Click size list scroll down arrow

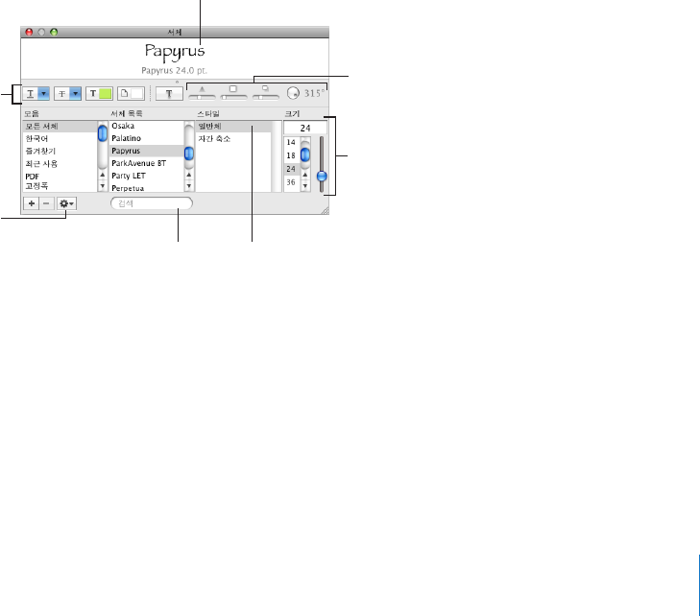(x=305, y=185)
